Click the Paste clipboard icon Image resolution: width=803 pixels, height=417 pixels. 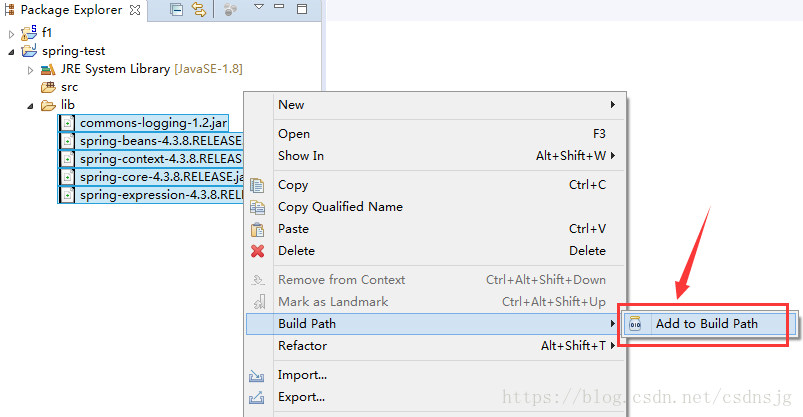click(x=257, y=229)
